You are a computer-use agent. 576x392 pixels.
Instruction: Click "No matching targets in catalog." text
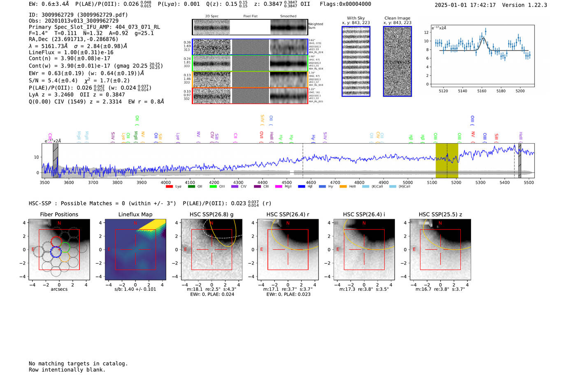(78, 364)
